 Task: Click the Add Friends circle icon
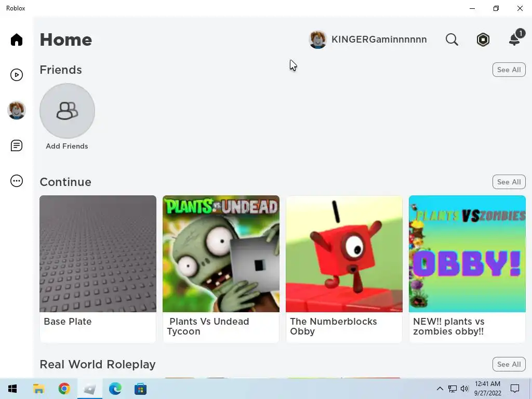coord(67,111)
